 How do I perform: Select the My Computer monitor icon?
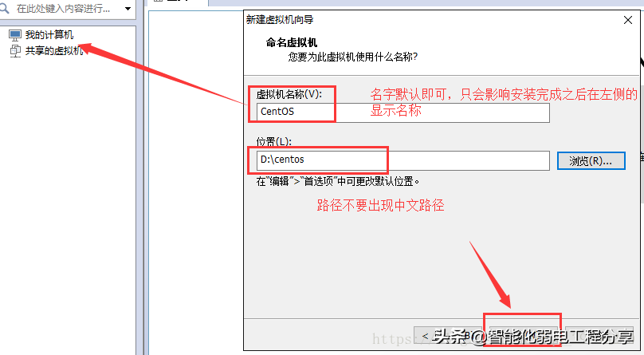tap(14, 35)
